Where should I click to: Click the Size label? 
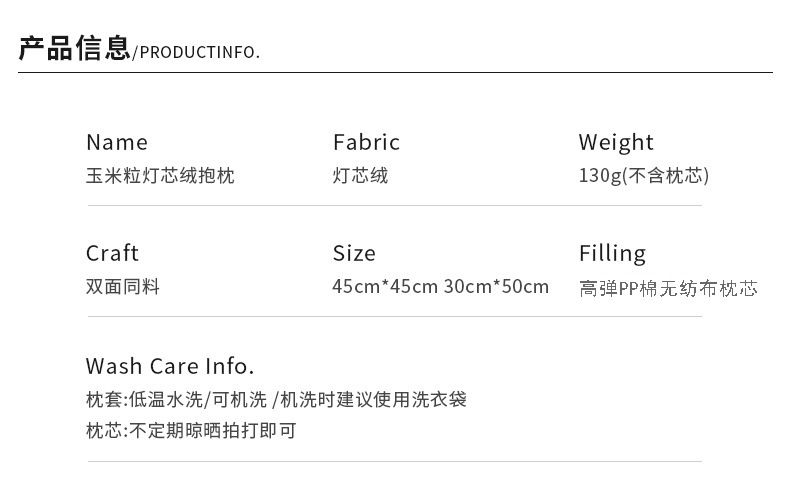pyautogui.click(x=354, y=253)
